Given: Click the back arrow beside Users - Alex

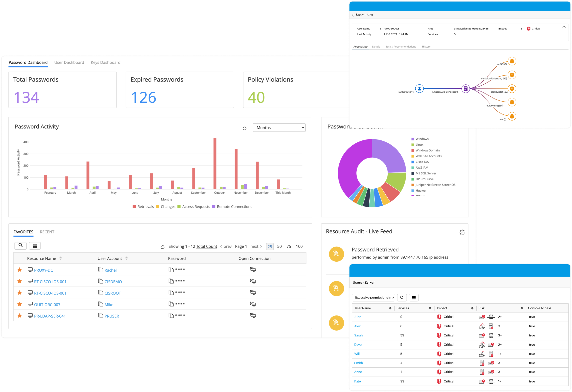Looking at the screenshot, I should 353,15.
